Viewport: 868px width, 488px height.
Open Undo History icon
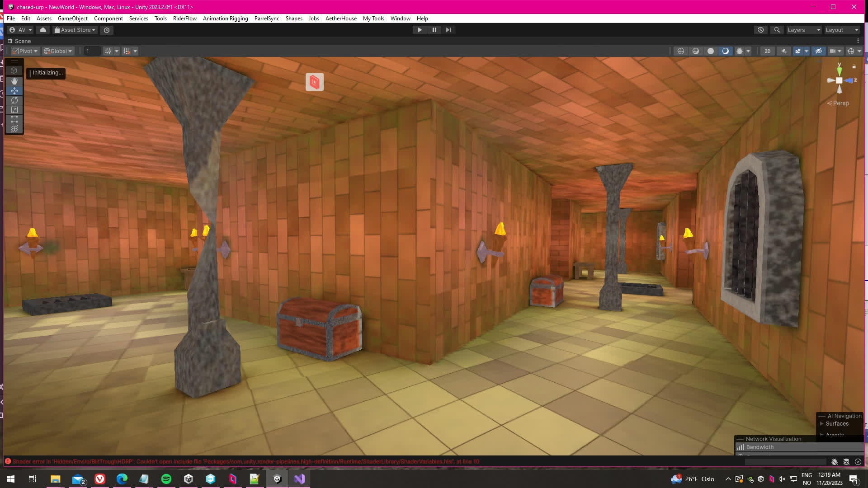pyautogui.click(x=761, y=30)
